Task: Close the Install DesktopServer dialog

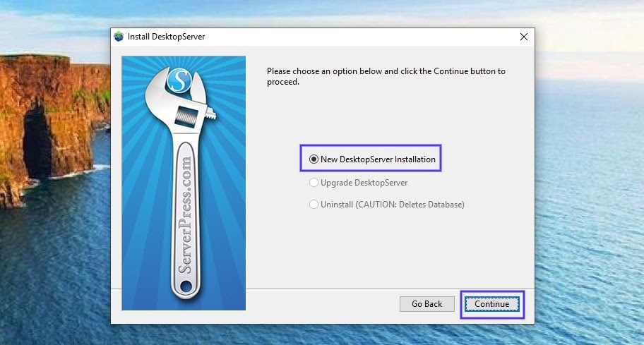Action: (x=524, y=37)
